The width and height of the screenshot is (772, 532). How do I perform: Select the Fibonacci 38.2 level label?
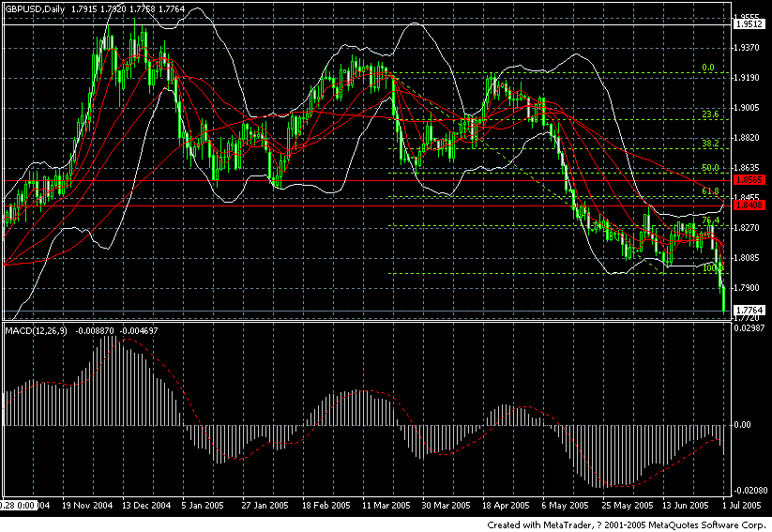pos(710,144)
